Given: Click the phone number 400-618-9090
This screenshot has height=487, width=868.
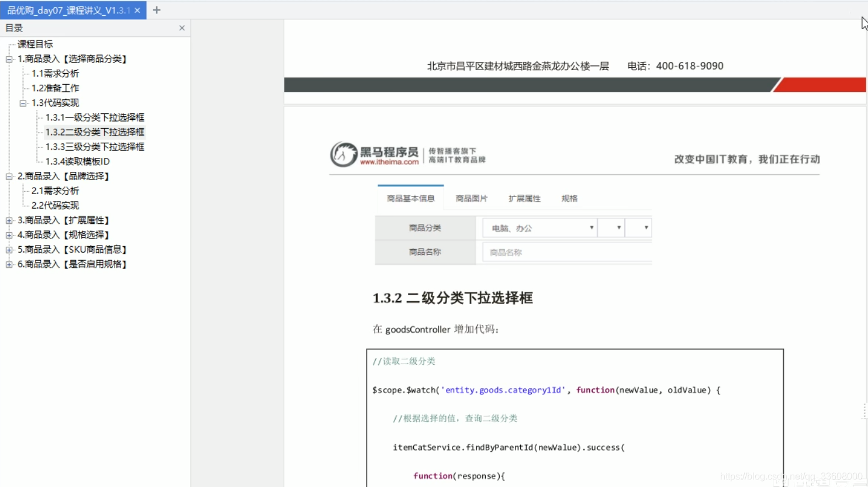Looking at the screenshot, I should pyautogui.click(x=690, y=66).
